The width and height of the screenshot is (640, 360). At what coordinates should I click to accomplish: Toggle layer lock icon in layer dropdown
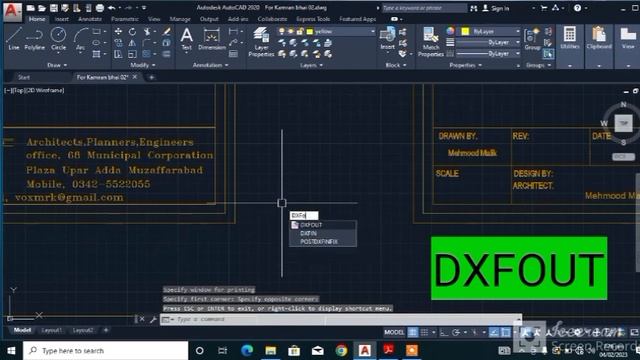(x=300, y=31)
